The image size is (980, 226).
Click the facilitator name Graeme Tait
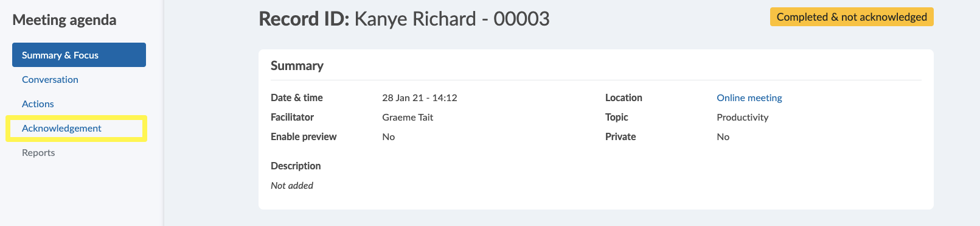tap(408, 117)
